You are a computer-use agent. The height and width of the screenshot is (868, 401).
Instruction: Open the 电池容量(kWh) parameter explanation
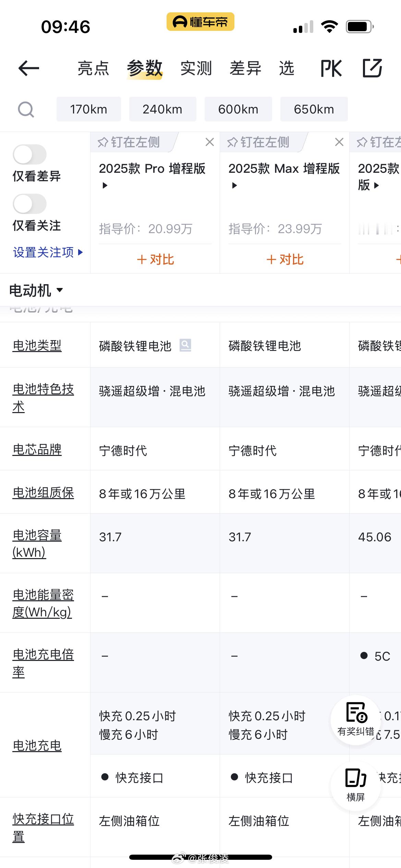[37, 544]
